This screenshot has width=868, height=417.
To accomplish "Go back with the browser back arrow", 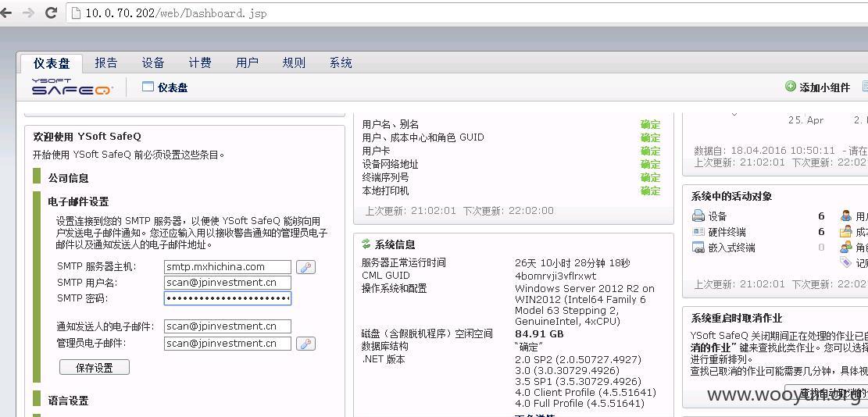I will tap(5, 12).
